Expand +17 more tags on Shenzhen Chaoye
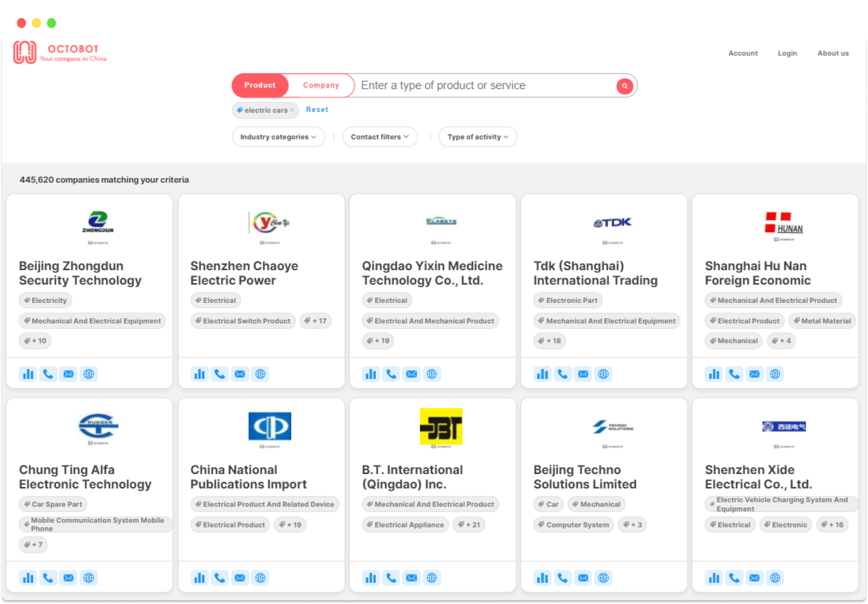This screenshot has height=604, width=868. 316,321
